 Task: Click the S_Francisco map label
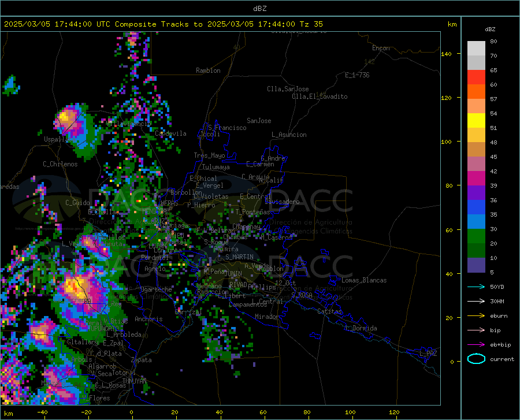tap(227, 128)
